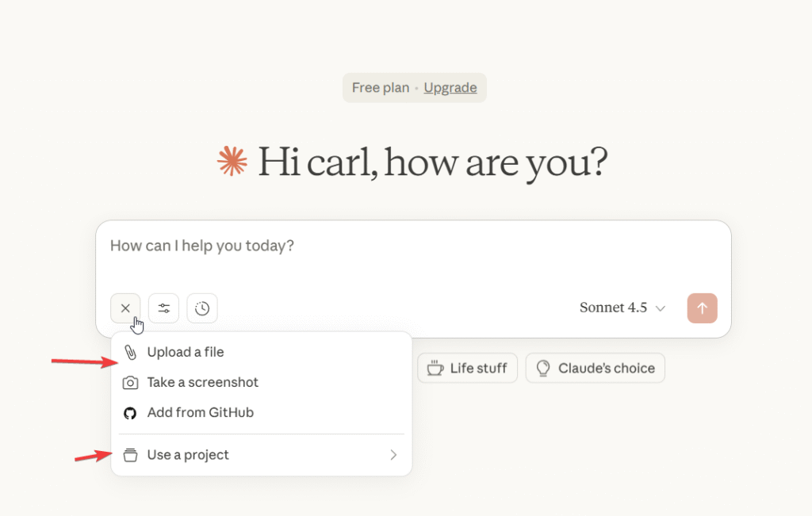
Task: Open the Sonnet 4.5 model dropdown
Action: click(x=622, y=308)
